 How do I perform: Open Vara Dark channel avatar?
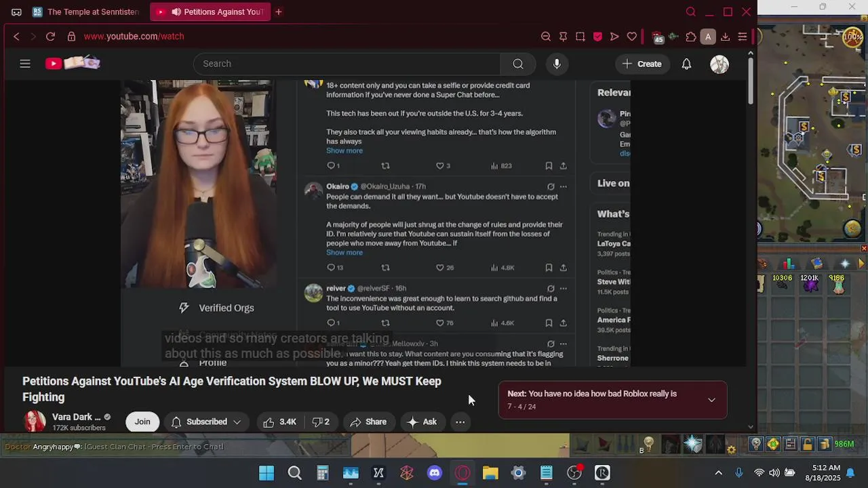click(35, 422)
